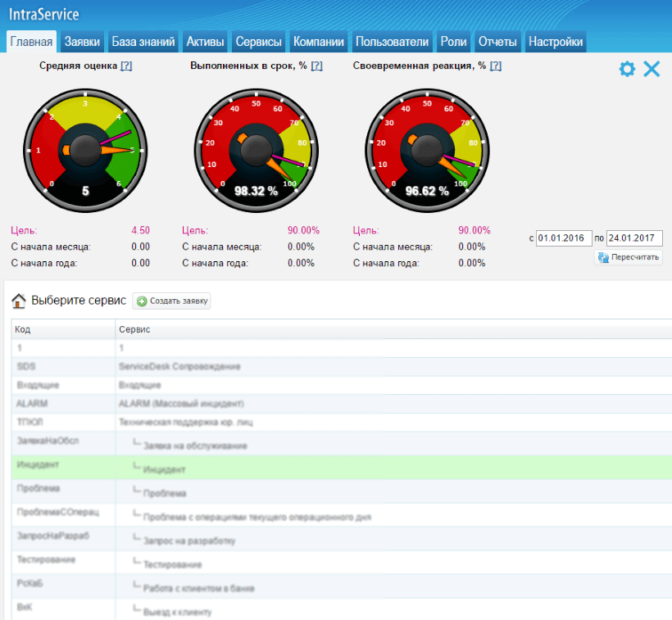Viewport: 672px width, 620px height.
Task: Select the Заявка на обслуживание sub-service
Action: [195, 446]
